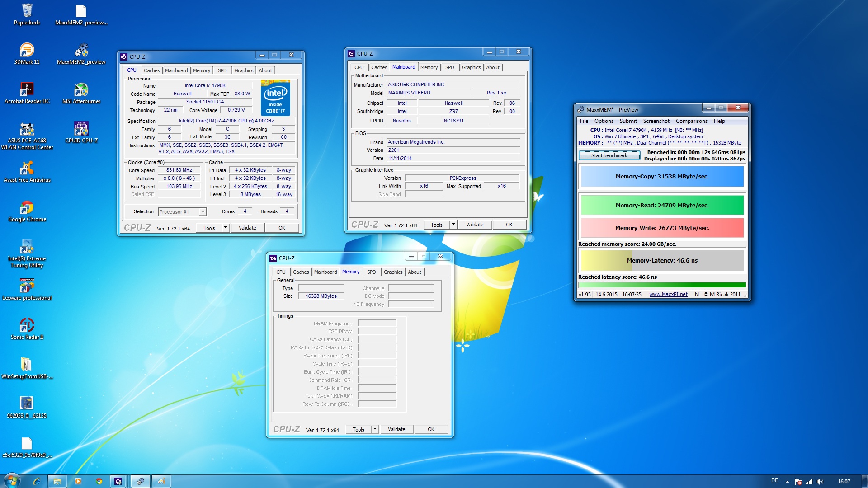868x488 pixels.
Task: Open the Papierkorb recycle bin icon
Action: click(x=27, y=14)
